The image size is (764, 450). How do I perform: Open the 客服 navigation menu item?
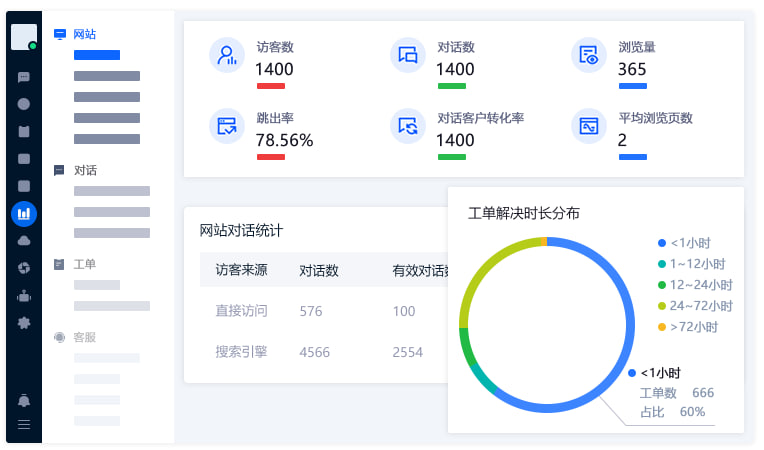click(x=84, y=337)
